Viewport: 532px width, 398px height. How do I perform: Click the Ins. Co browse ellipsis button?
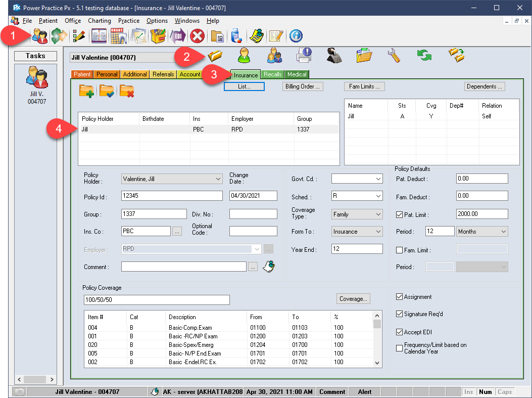(x=177, y=232)
